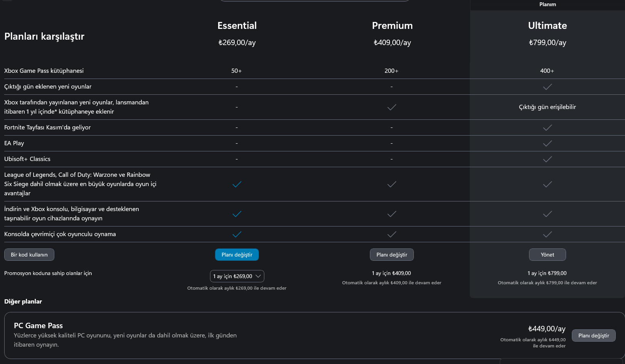This screenshot has width=625, height=364.
Task: Click 'Çıktığı gün erişilebilir' in the Ultimate column
Action: [x=548, y=107]
